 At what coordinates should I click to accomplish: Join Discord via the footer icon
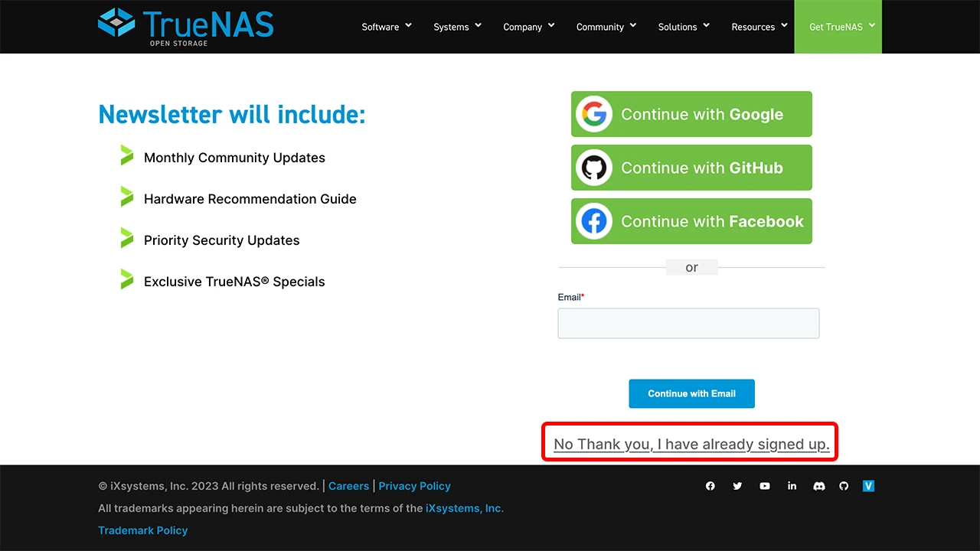click(818, 486)
